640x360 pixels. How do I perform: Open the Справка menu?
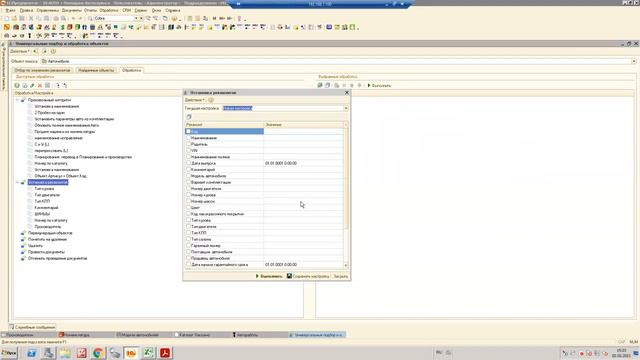[x=173, y=10]
